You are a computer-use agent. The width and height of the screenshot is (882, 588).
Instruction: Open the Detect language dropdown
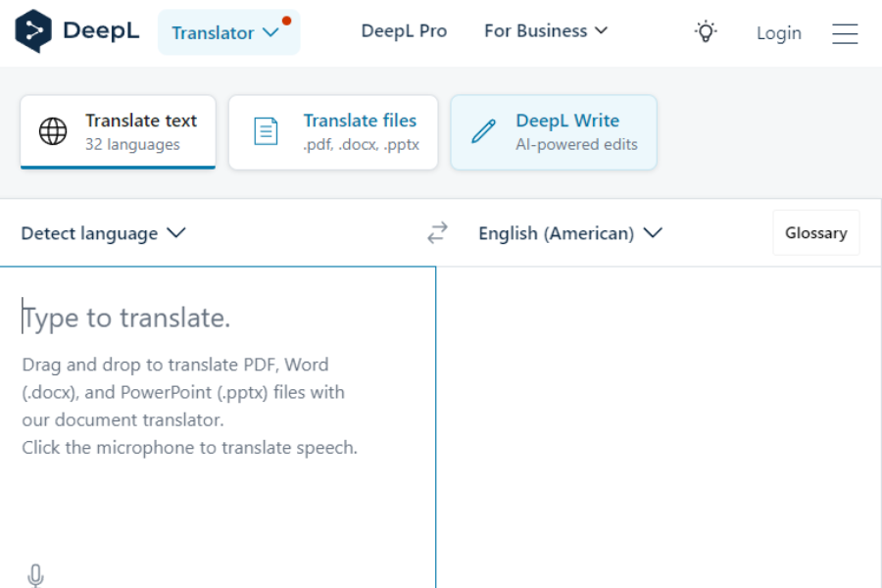click(x=102, y=233)
